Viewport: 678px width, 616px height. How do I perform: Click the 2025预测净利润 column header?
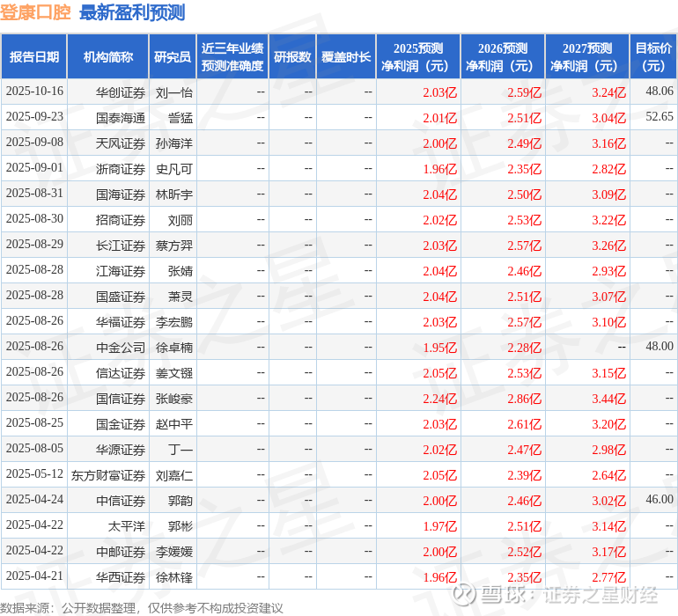coord(418,56)
